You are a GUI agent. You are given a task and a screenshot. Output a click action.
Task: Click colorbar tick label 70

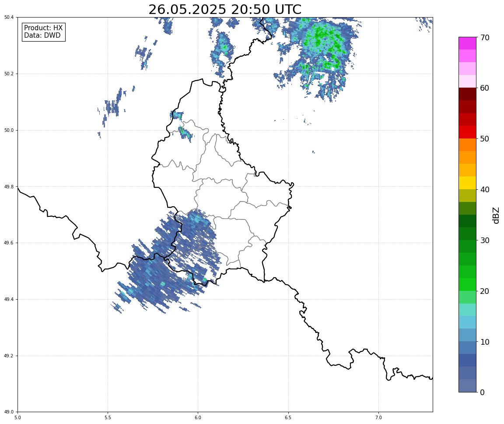485,38
